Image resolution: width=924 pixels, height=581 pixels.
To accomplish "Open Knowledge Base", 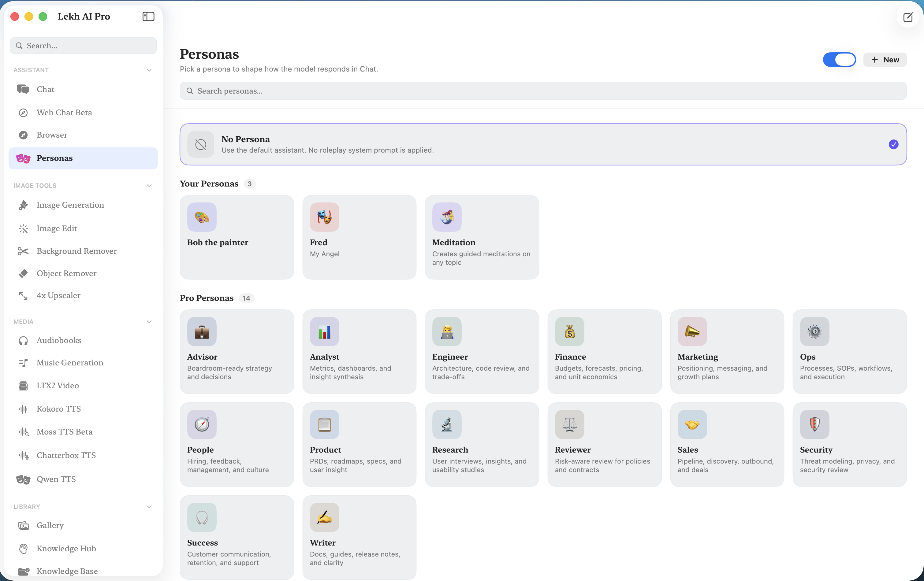I will click(83, 572).
